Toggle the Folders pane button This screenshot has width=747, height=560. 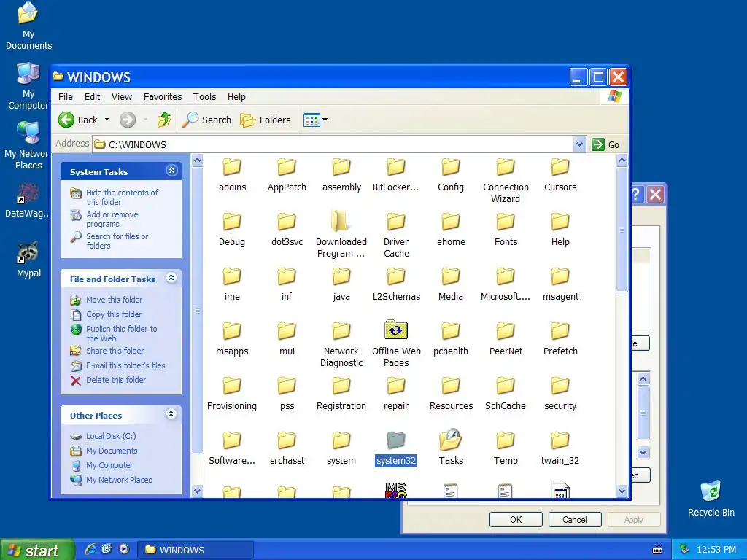click(266, 120)
